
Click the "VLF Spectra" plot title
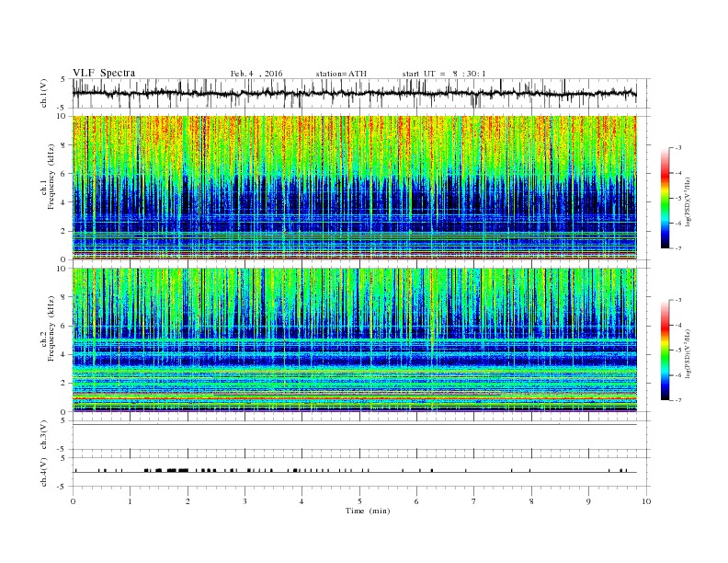coord(104,73)
